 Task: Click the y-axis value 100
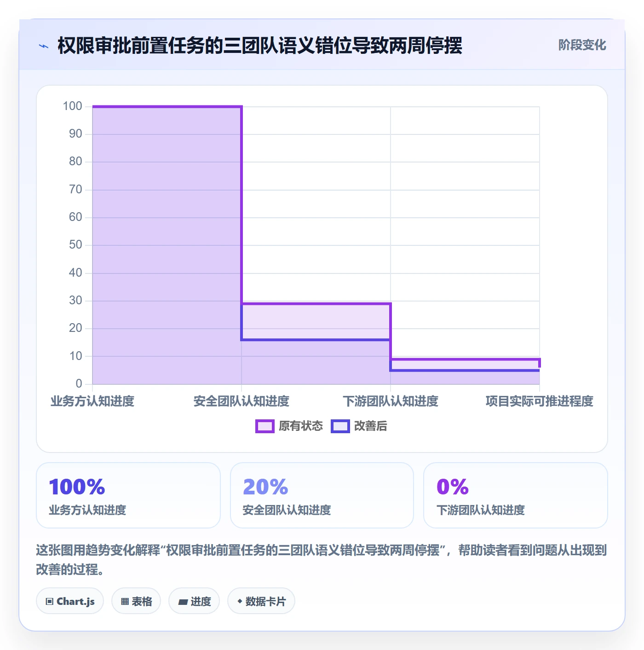[x=72, y=106]
